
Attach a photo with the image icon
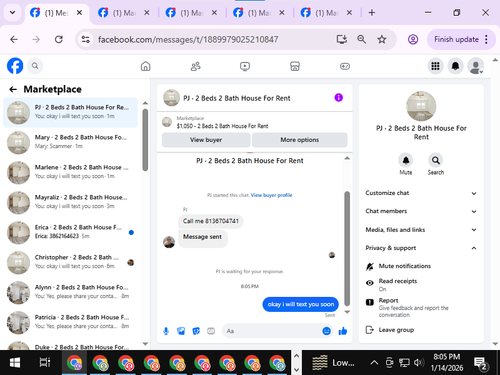pos(181,331)
